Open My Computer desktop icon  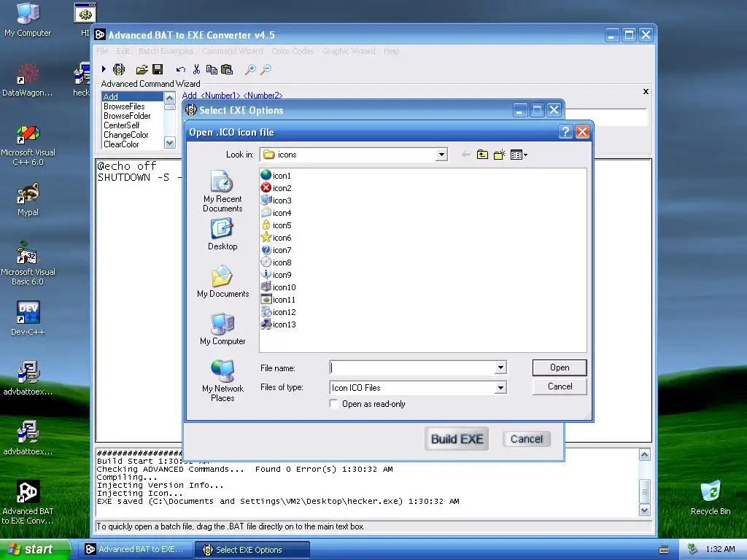(28, 20)
